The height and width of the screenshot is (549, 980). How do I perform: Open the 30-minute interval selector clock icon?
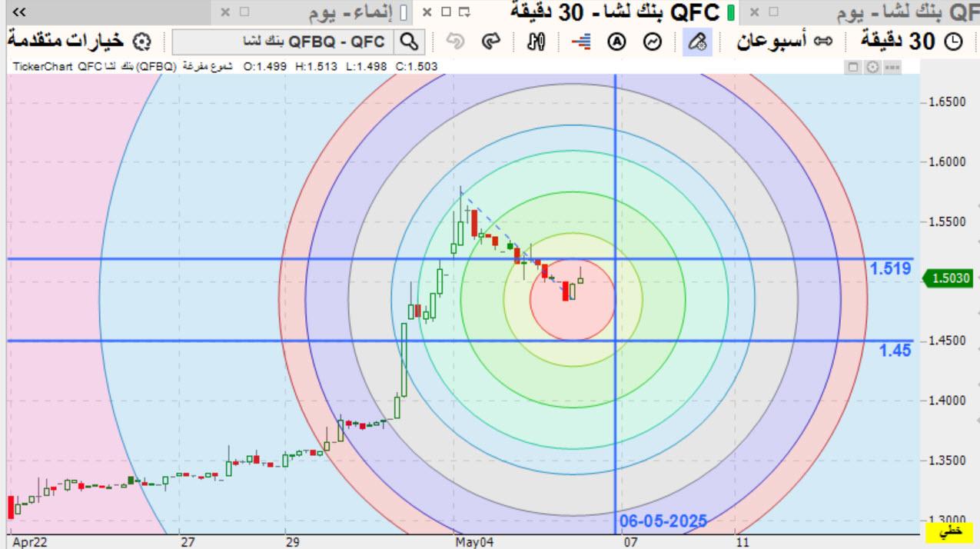coord(952,42)
